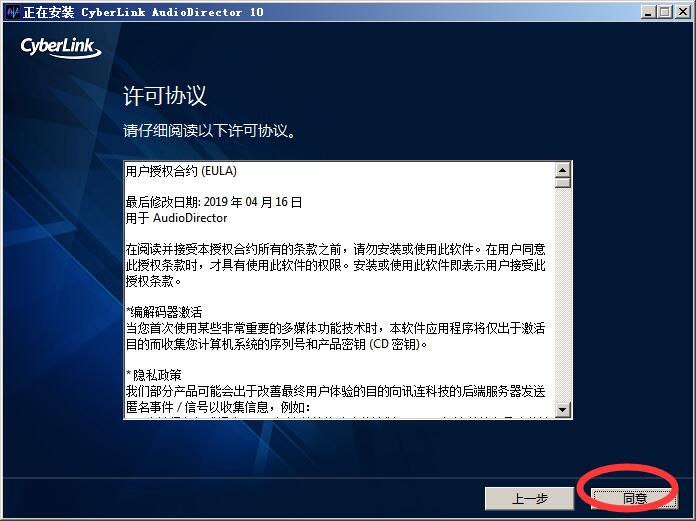Click the AudioDirector icon in title bar
The width and height of the screenshot is (696, 521).
13,12
